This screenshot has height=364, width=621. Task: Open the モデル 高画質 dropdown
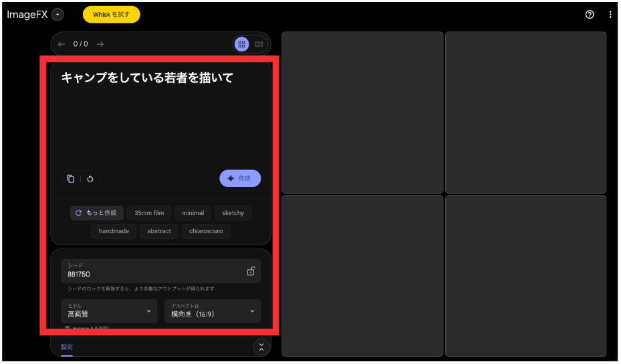(x=109, y=311)
